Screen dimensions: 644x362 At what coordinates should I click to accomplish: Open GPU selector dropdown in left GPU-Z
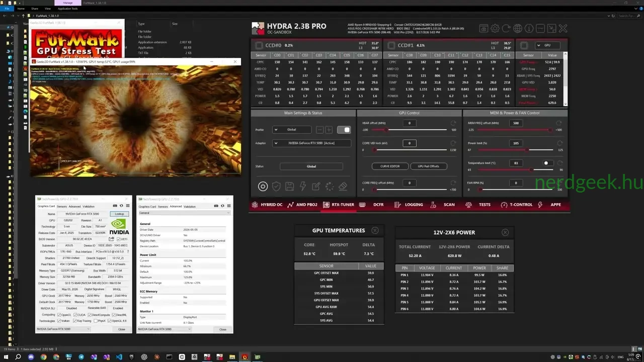(63, 329)
